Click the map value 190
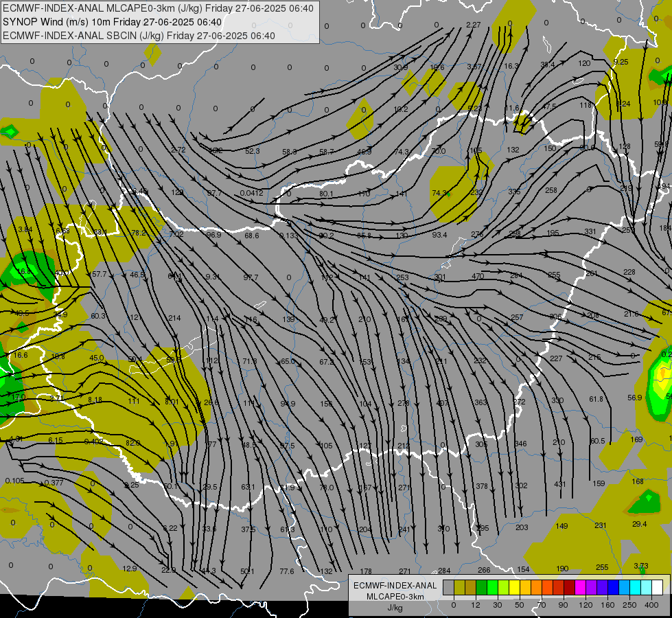672x618 pixels. click(x=562, y=569)
